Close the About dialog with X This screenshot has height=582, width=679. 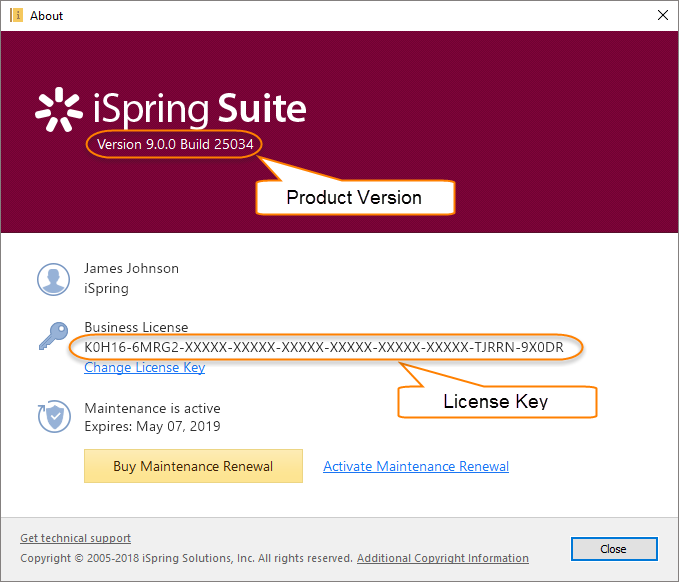[x=663, y=16]
